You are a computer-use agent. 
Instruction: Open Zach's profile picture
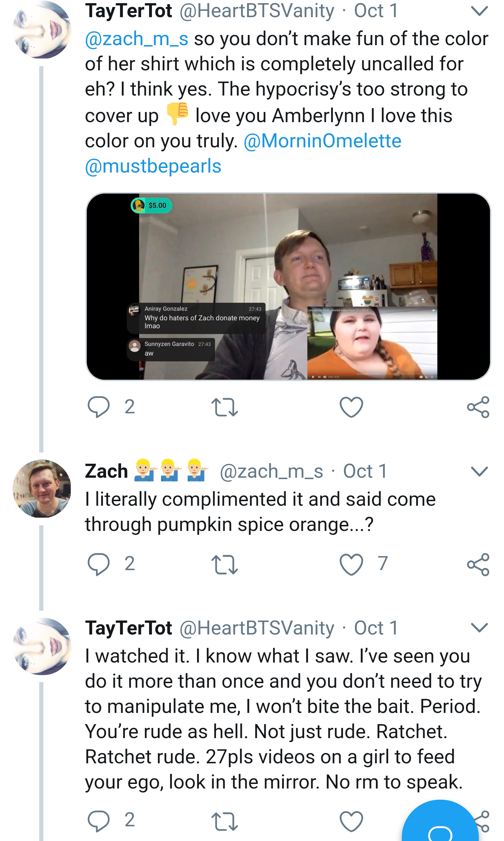42,489
